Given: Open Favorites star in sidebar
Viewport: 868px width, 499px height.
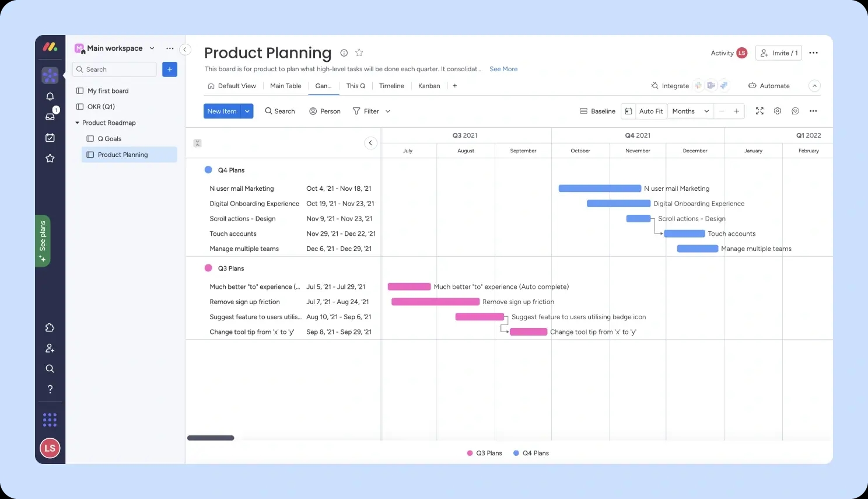Looking at the screenshot, I should point(50,158).
